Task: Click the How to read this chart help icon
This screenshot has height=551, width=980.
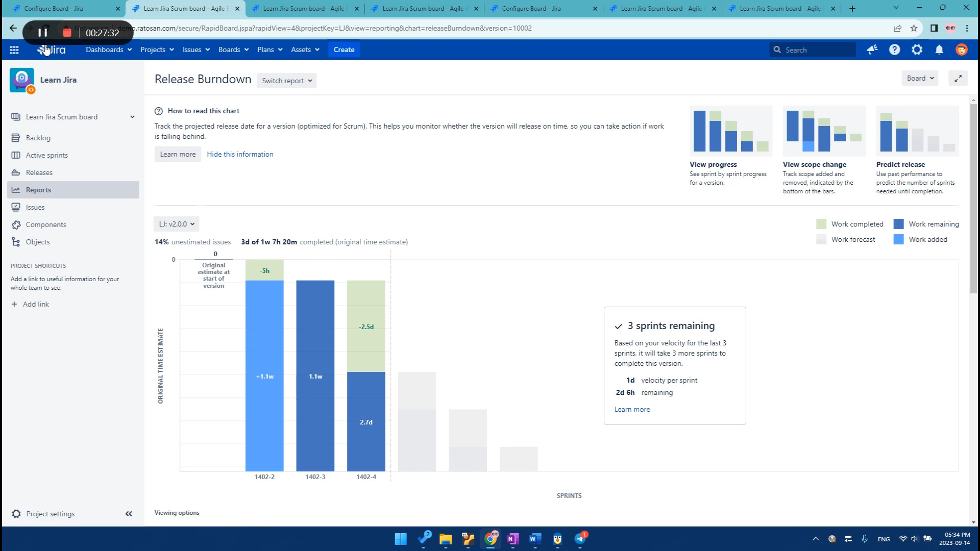Action: tap(159, 111)
